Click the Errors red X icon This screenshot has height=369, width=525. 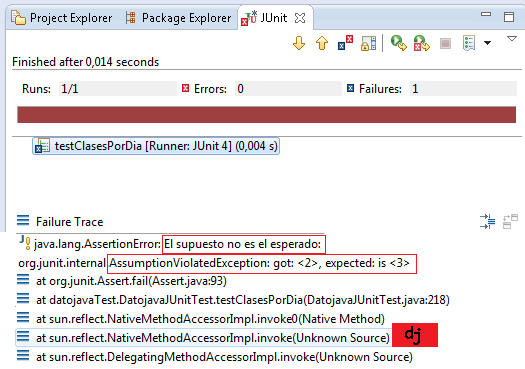185,88
